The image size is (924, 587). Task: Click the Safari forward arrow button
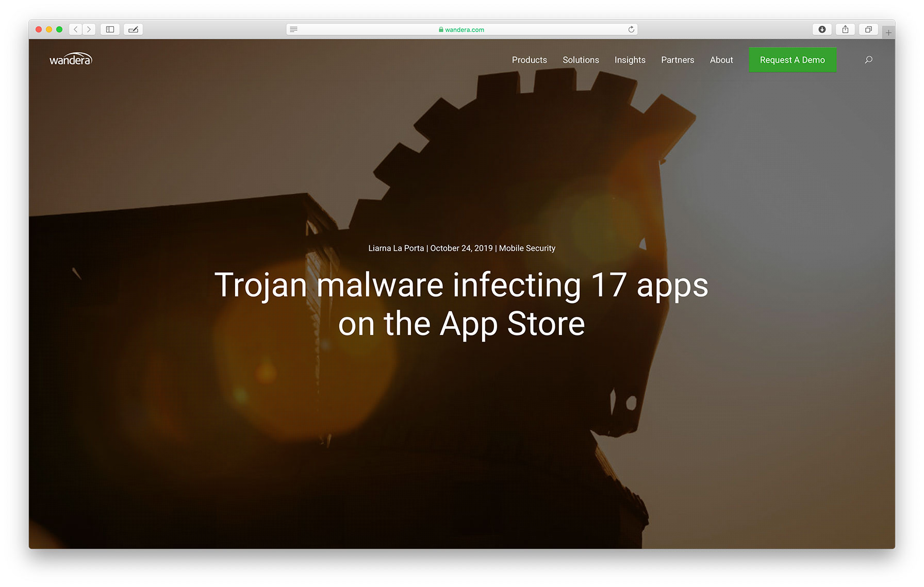coord(89,29)
